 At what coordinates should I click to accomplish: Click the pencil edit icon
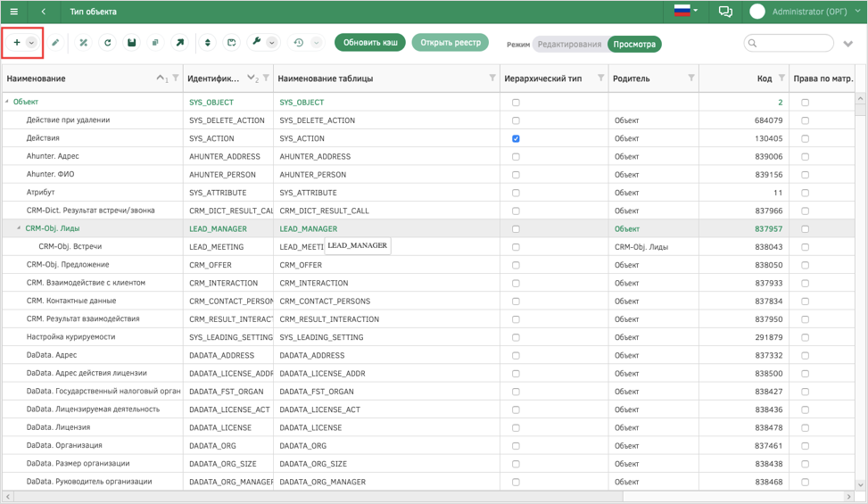(x=55, y=43)
